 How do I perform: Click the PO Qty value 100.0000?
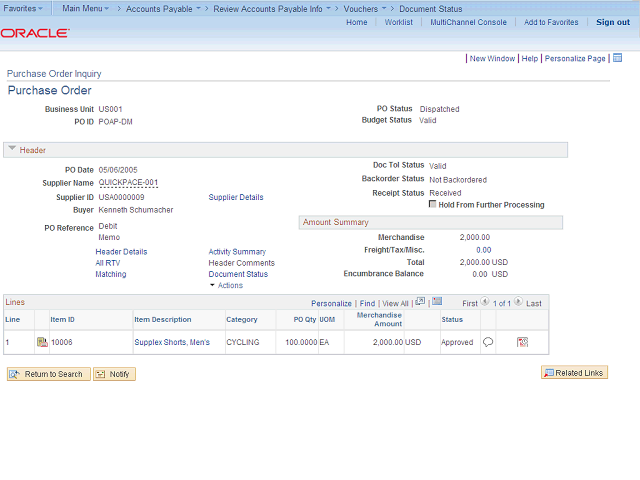301,342
